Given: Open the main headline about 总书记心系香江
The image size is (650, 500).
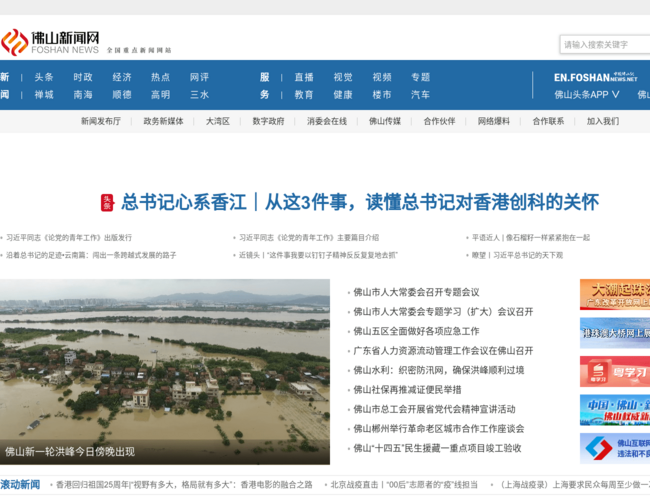Looking at the screenshot, I should tap(359, 203).
